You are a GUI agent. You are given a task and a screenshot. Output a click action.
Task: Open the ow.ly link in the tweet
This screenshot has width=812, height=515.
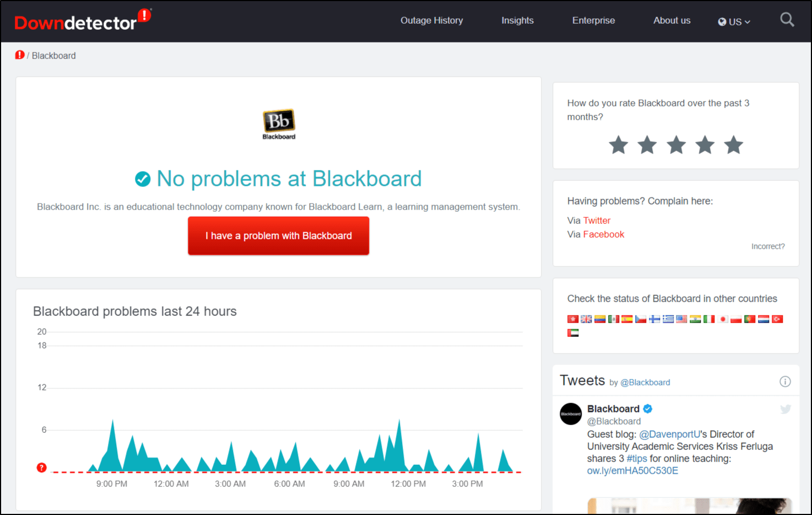632,470
